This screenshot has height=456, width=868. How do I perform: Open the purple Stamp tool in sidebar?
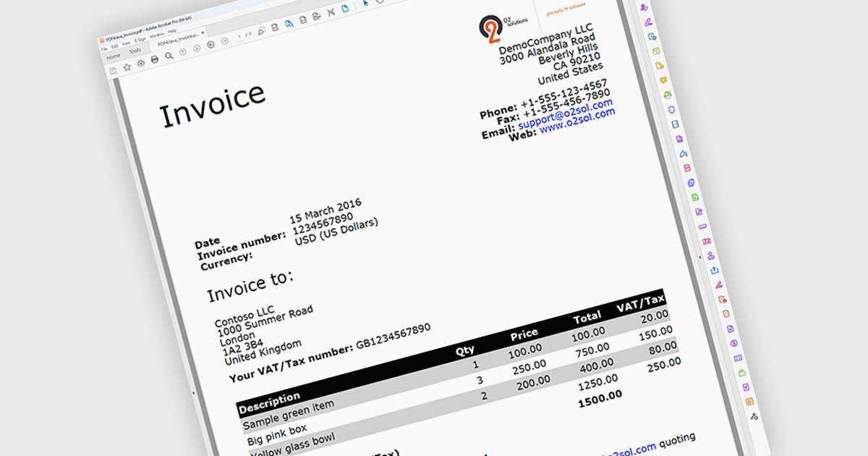coord(710,256)
